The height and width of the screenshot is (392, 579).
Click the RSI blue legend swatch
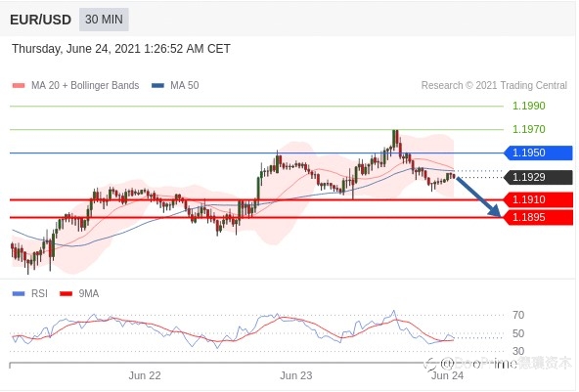(19, 294)
